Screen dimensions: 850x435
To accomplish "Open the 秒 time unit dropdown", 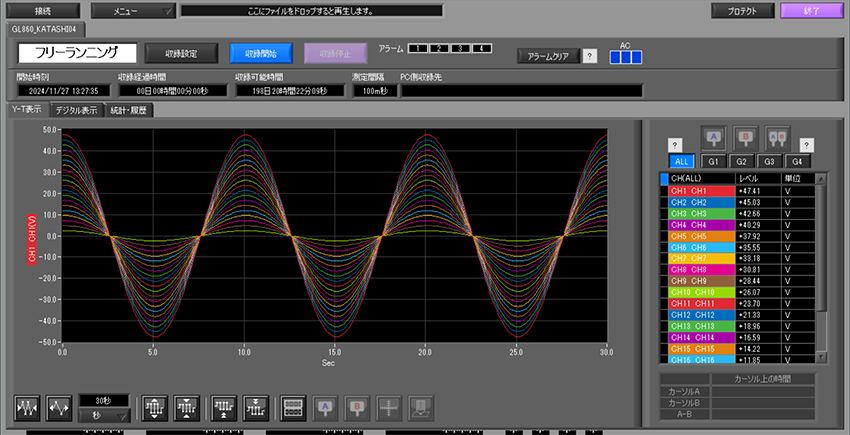I will pos(105,416).
